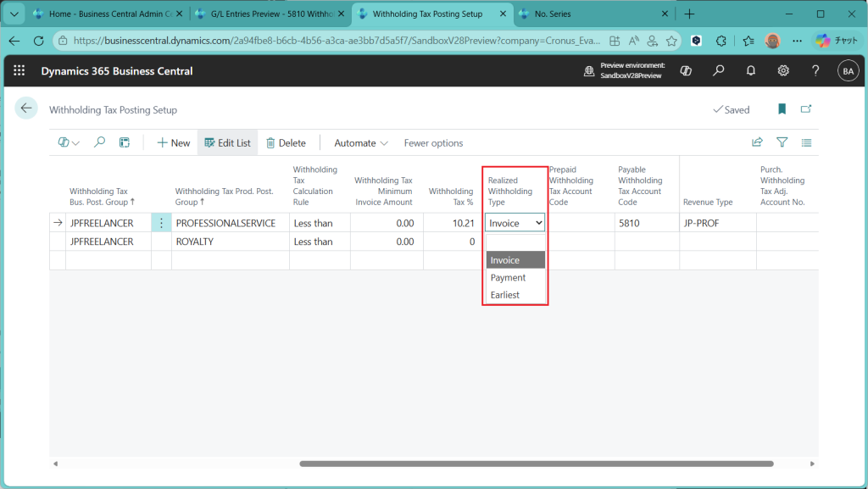Screen dimensions: 868x489
Task: Click the Fewer options link
Action: [x=433, y=143]
